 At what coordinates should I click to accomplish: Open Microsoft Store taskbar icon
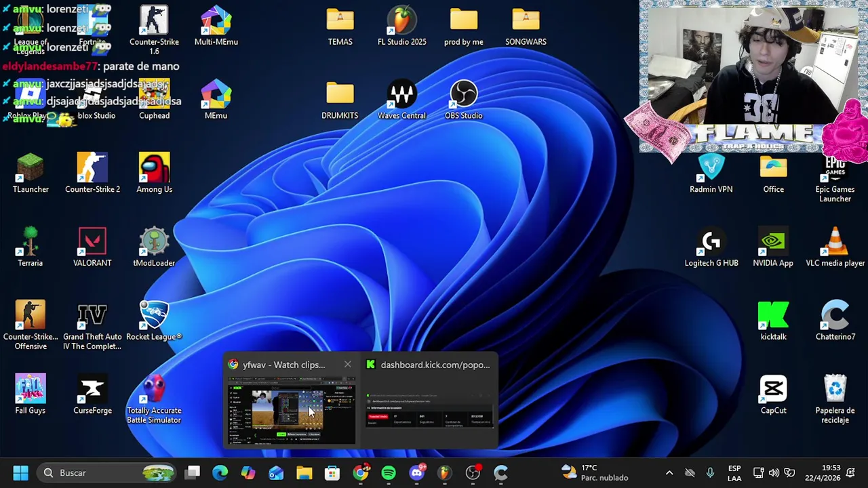click(332, 473)
